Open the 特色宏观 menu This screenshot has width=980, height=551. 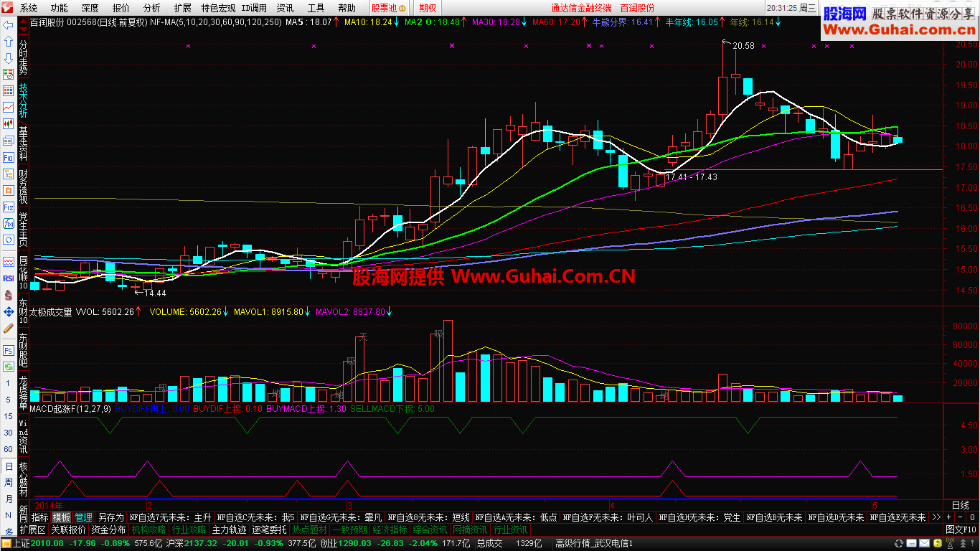(x=217, y=8)
